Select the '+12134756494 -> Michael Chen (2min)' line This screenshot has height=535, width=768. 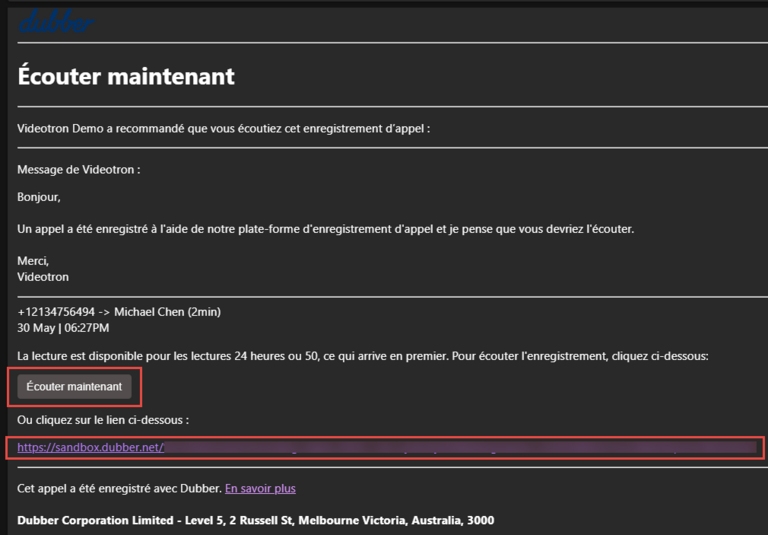point(119,312)
